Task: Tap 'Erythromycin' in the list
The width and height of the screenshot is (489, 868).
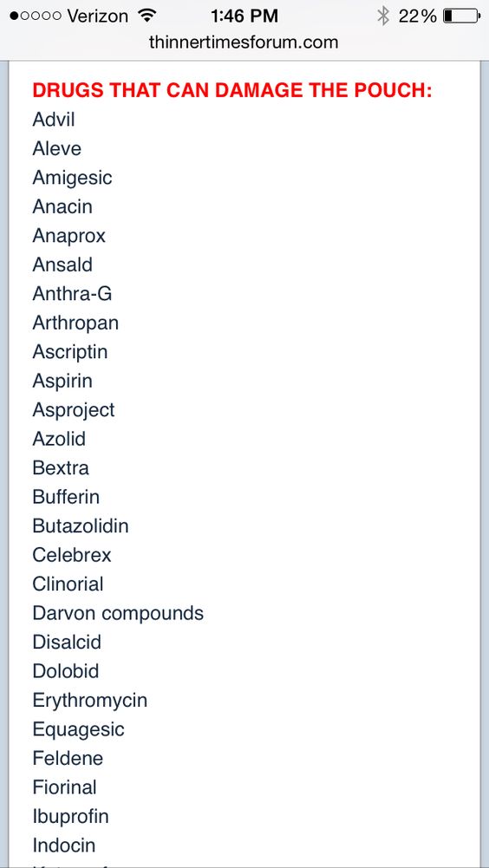Action: [x=89, y=701]
